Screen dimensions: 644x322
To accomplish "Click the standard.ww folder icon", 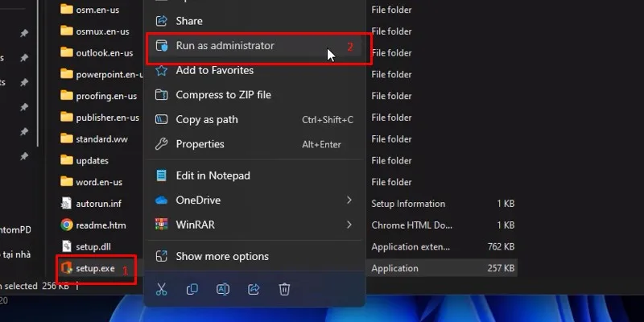I will [x=67, y=138].
